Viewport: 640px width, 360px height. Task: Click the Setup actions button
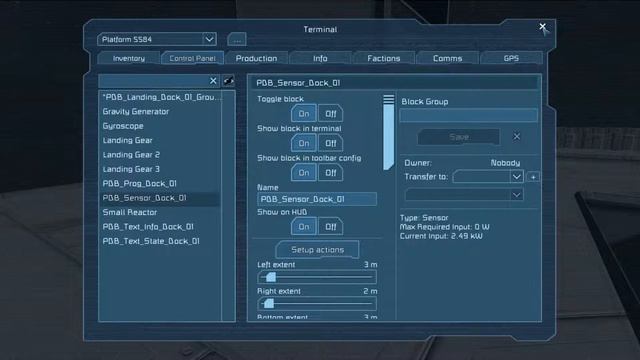tap(318, 250)
